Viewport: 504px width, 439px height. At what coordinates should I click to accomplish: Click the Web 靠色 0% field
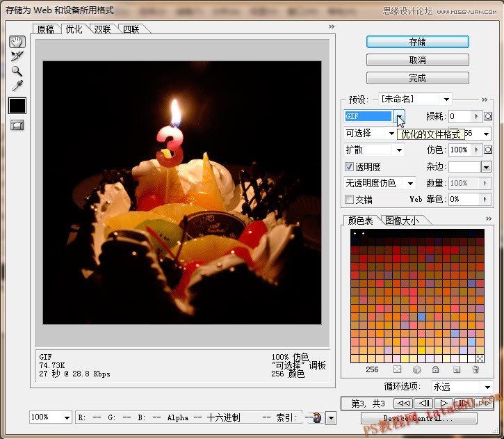point(464,200)
